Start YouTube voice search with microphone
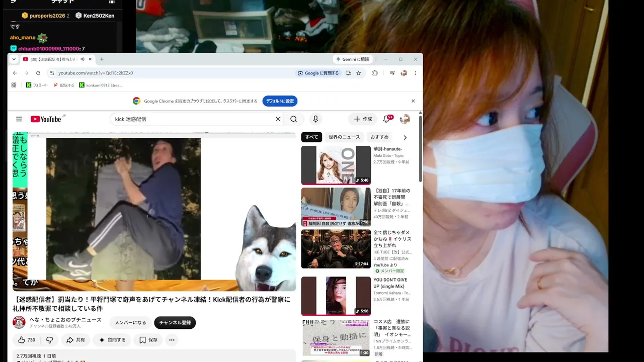Viewport: 644px width, 362px height. point(315,119)
